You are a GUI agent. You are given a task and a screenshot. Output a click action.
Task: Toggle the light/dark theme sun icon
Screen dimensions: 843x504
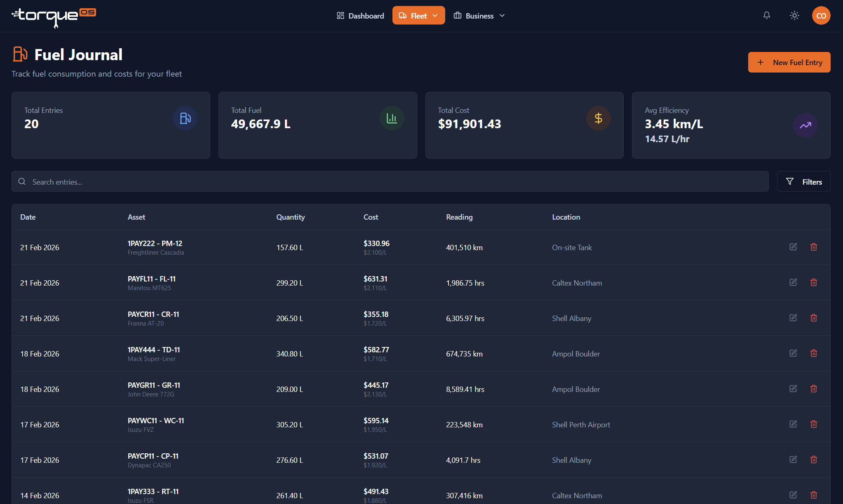point(794,16)
